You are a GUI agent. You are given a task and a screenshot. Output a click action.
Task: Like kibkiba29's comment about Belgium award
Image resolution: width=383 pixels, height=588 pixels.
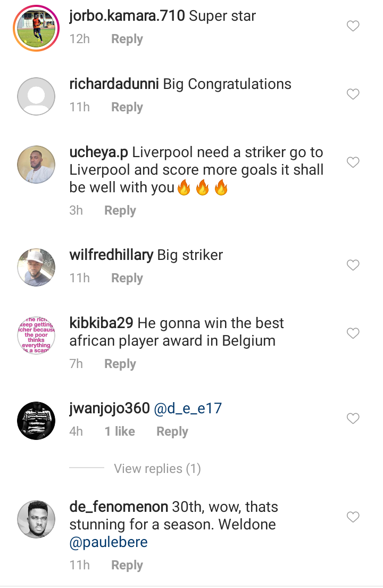353,333
